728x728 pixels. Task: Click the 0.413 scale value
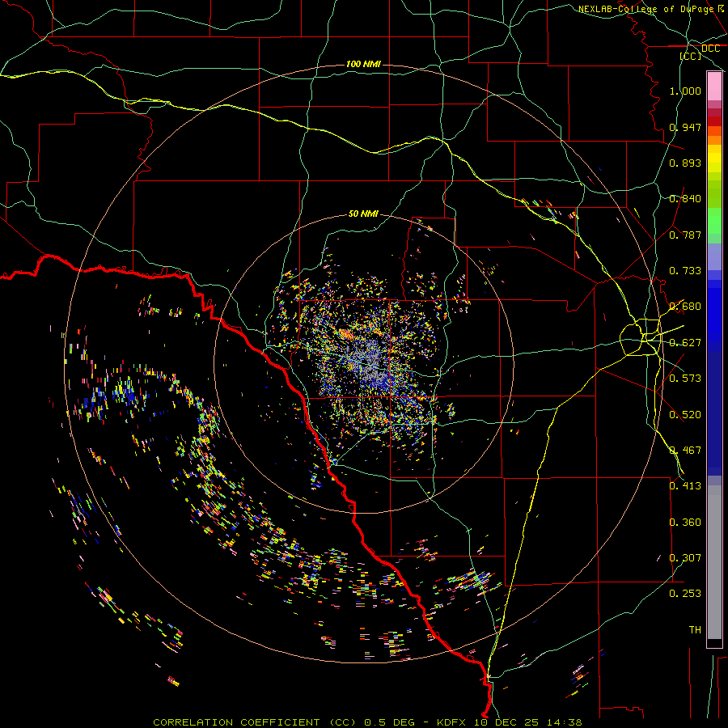(x=685, y=486)
